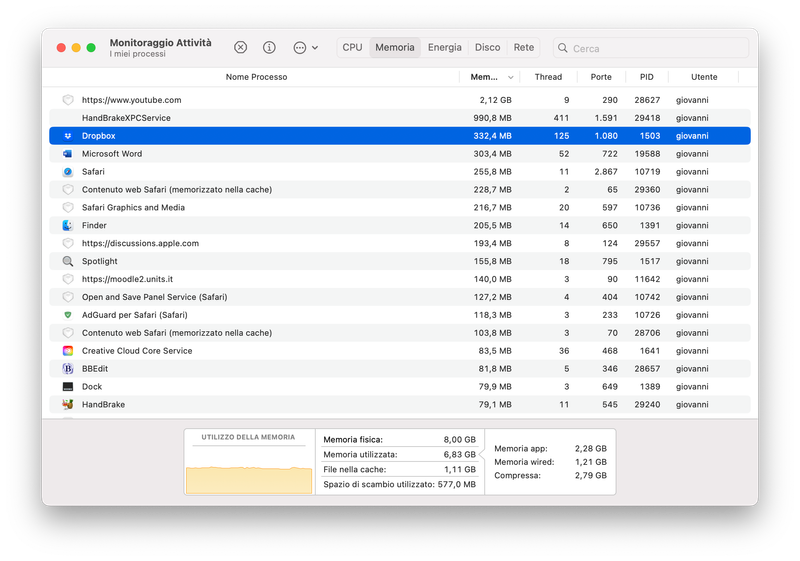Select the HandBrakeXPCService row
800x561 pixels.
[399, 118]
